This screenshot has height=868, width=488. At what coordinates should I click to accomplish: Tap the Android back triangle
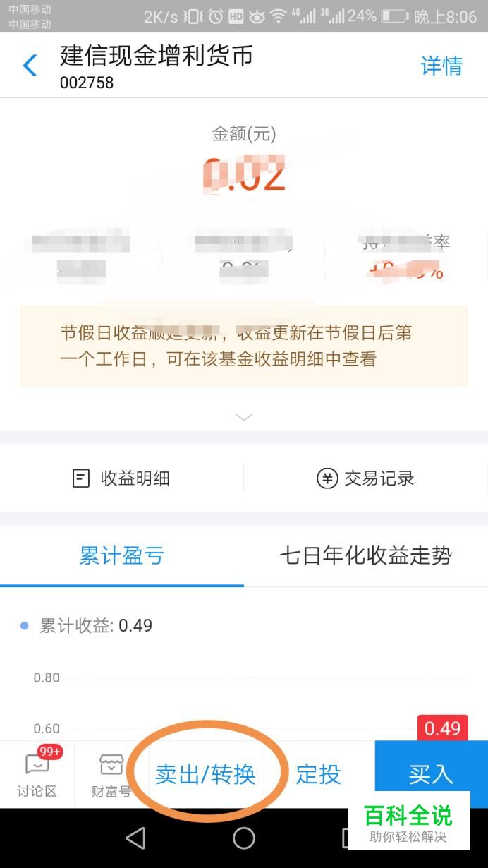pos(135,838)
